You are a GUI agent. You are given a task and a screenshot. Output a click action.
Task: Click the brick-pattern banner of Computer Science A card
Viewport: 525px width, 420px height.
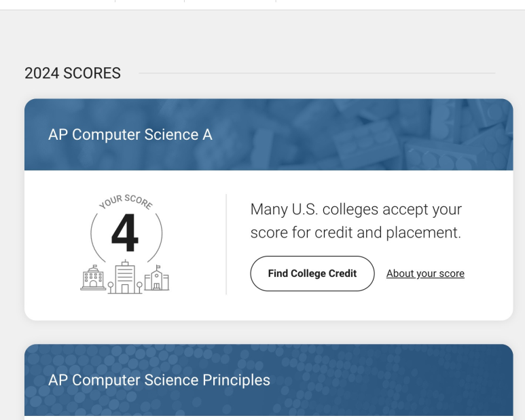pos(268,134)
